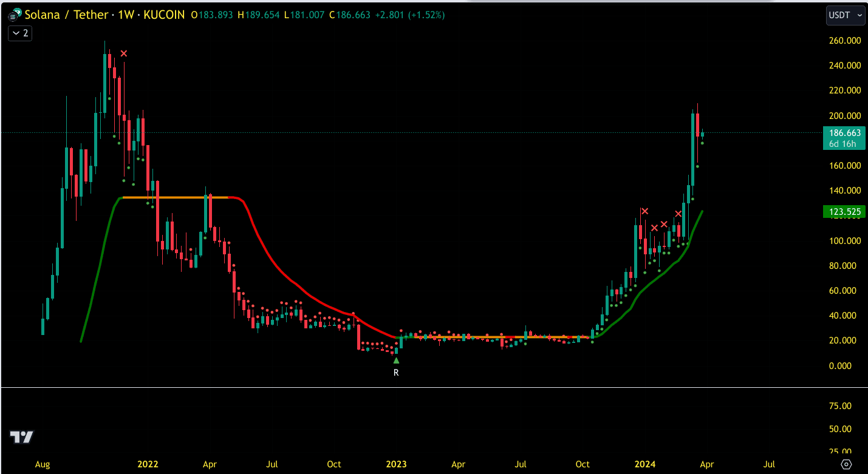Click the 240.000 price scale label
The width and height of the screenshot is (868, 474).
tap(845, 66)
